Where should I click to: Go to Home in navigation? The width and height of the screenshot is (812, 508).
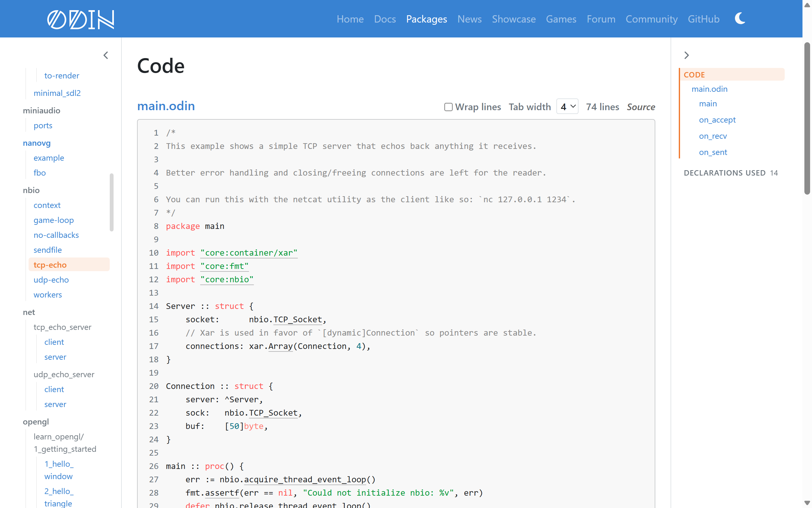[350, 19]
